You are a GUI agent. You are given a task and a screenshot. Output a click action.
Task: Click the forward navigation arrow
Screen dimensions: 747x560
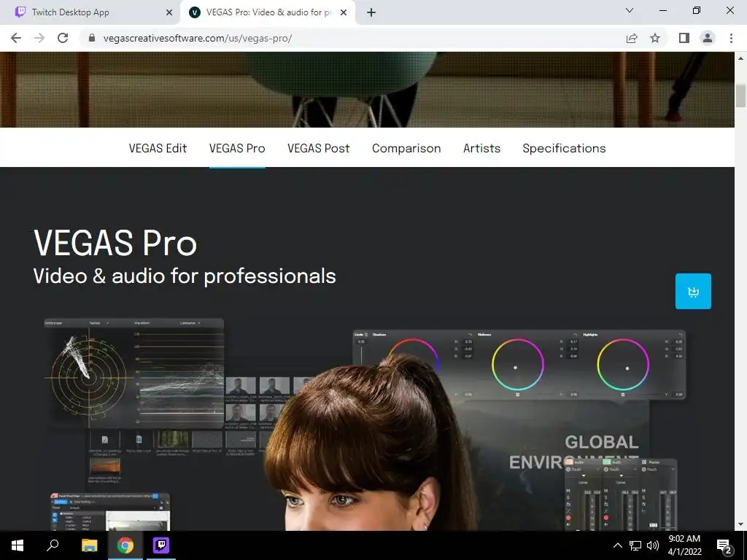click(39, 38)
